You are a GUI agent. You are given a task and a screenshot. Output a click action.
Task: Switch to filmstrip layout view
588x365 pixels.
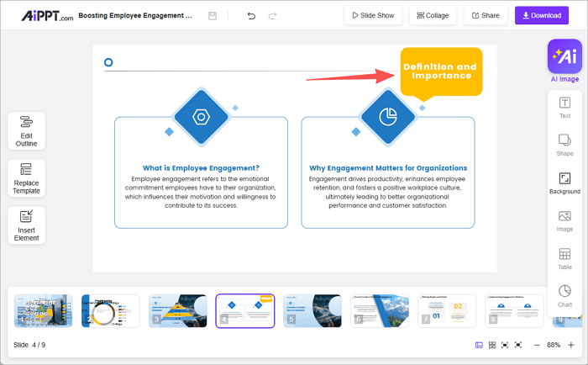[x=480, y=345]
